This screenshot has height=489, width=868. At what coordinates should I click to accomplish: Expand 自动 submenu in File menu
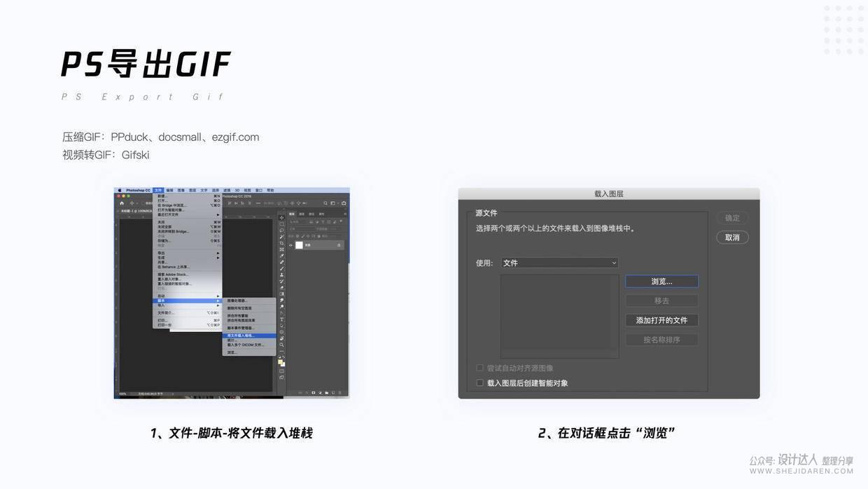(x=188, y=296)
